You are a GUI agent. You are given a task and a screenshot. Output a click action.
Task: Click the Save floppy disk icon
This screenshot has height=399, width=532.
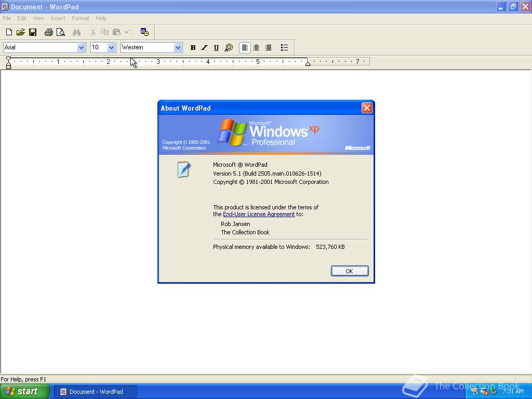tap(33, 32)
